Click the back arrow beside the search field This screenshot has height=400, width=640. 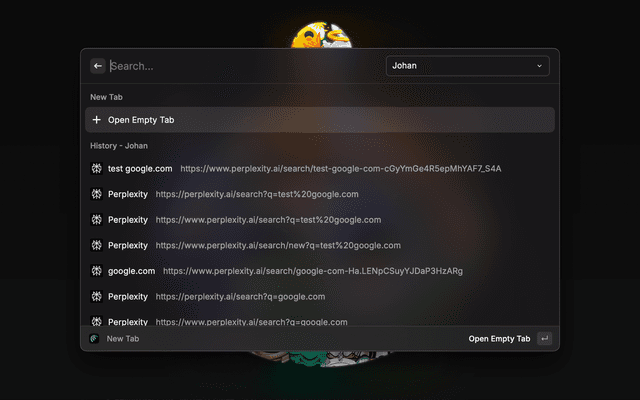[97, 66]
